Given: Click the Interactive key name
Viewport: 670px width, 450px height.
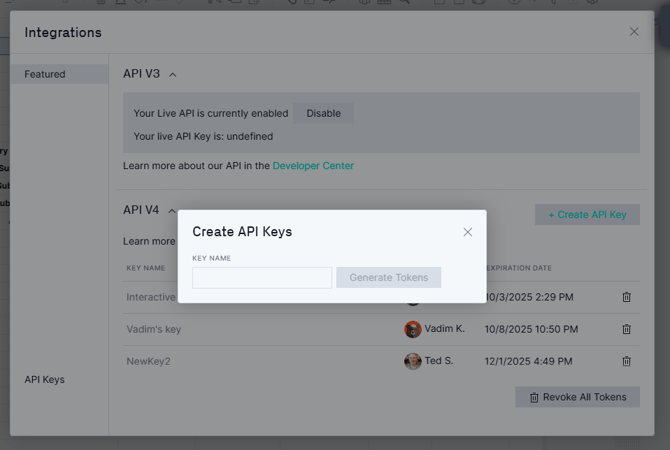Looking at the screenshot, I should pos(151,297).
